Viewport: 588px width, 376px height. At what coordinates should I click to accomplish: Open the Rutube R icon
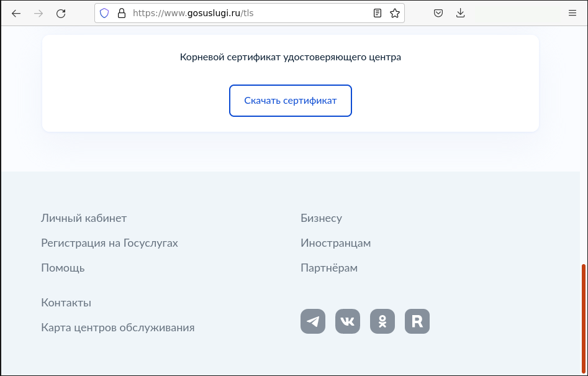(x=417, y=321)
